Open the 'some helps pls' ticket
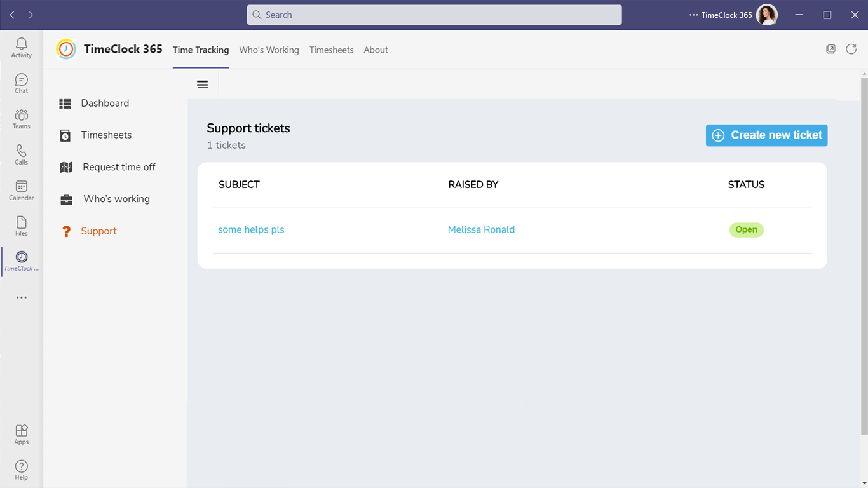This screenshot has width=868, height=488. point(251,230)
